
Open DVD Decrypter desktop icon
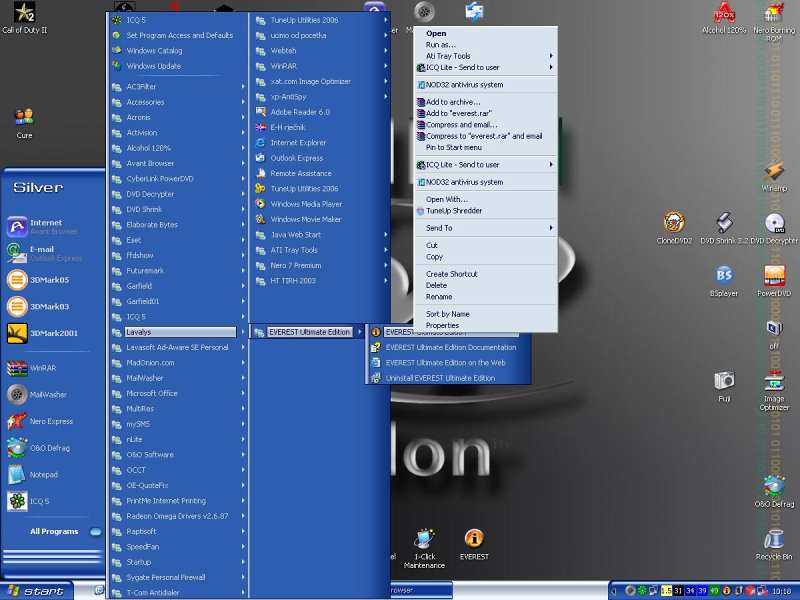coord(774,228)
